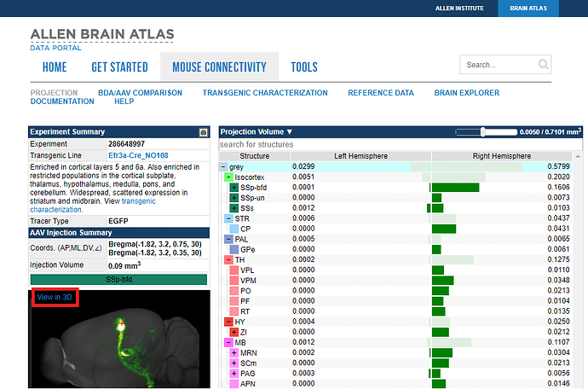Viewport: 588px width, 389px height.
Task: Open Brain Explorer page
Action: 467,93
